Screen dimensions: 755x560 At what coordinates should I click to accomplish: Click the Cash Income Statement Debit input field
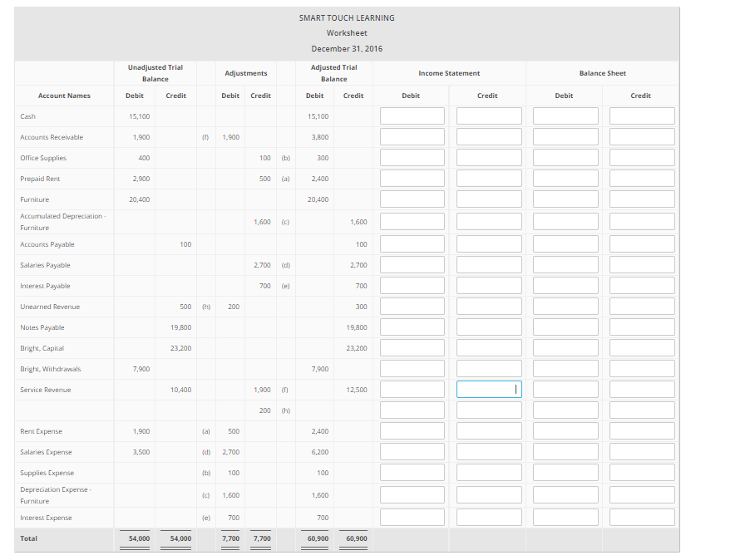(412, 116)
